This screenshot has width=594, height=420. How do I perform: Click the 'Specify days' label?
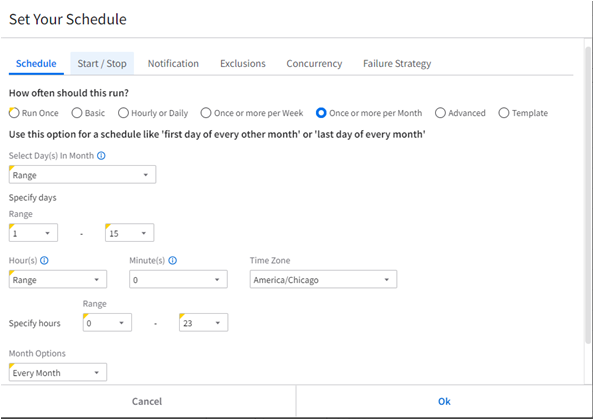pos(33,198)
